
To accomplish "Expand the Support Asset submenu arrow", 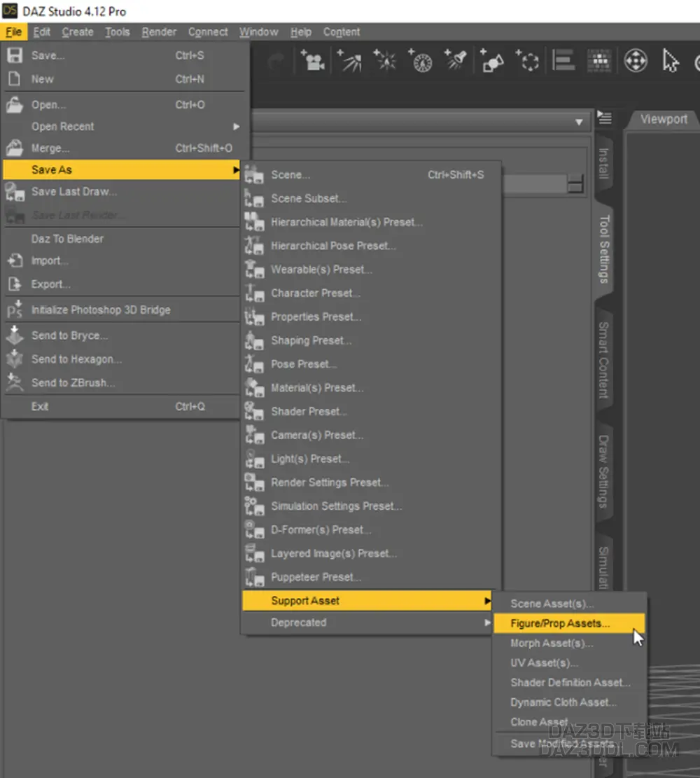I will (488, 601).
